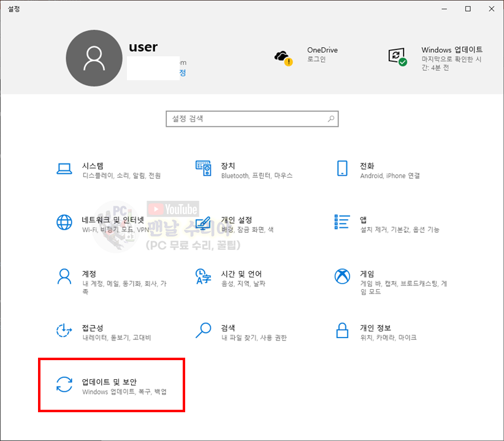Click the user avatar picture

coord(94,58)
